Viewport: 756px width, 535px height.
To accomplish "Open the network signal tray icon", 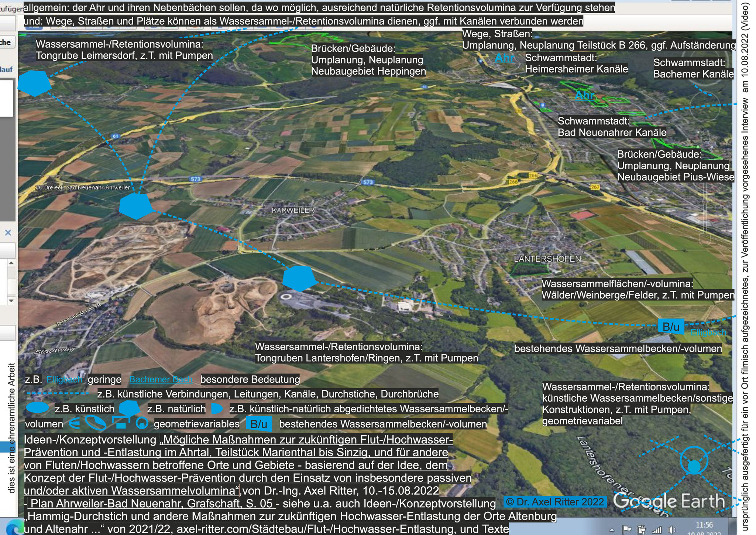I will pyautogui.click(x=657, y=529).
